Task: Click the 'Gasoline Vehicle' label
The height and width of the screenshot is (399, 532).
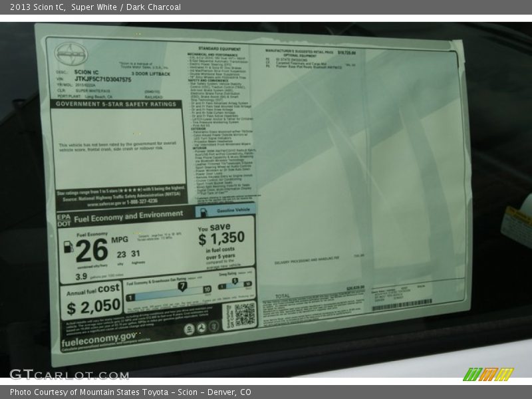Action: (233, 210)
